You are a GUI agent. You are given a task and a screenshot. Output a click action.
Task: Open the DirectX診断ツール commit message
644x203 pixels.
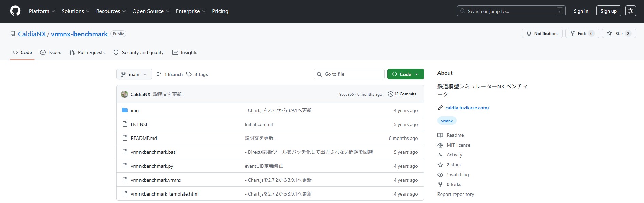click(309, 152)
